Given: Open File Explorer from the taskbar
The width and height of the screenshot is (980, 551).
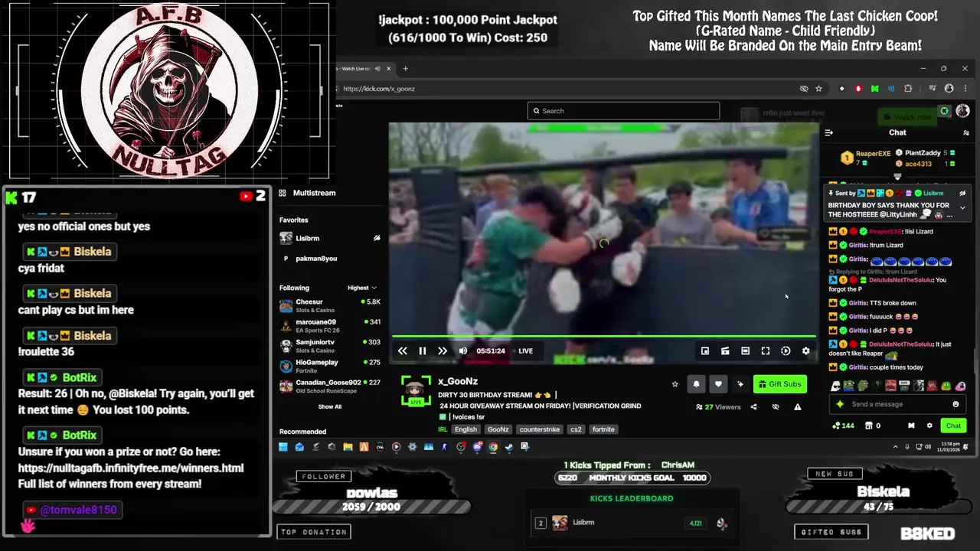Looking at the screenshot, I should [348, 447].
